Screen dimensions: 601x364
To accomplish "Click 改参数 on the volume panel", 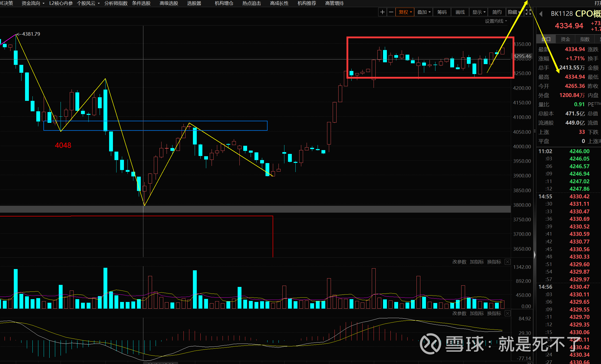I will [459, 262].
